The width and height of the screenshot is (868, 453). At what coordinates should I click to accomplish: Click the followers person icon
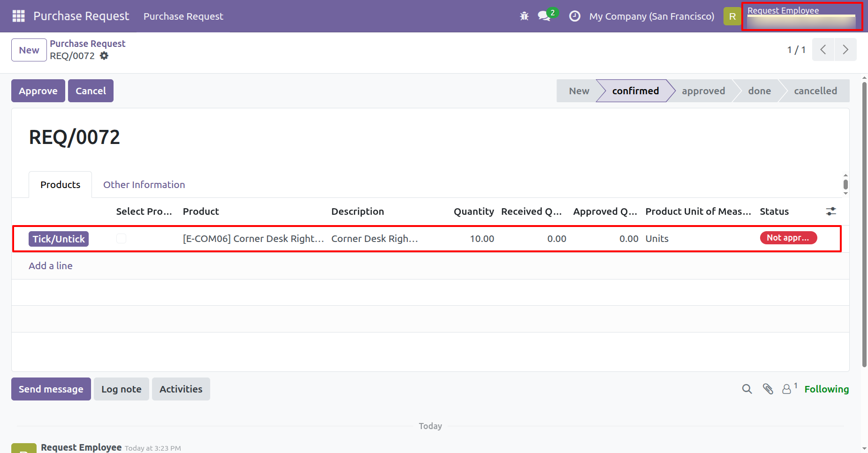787,389
